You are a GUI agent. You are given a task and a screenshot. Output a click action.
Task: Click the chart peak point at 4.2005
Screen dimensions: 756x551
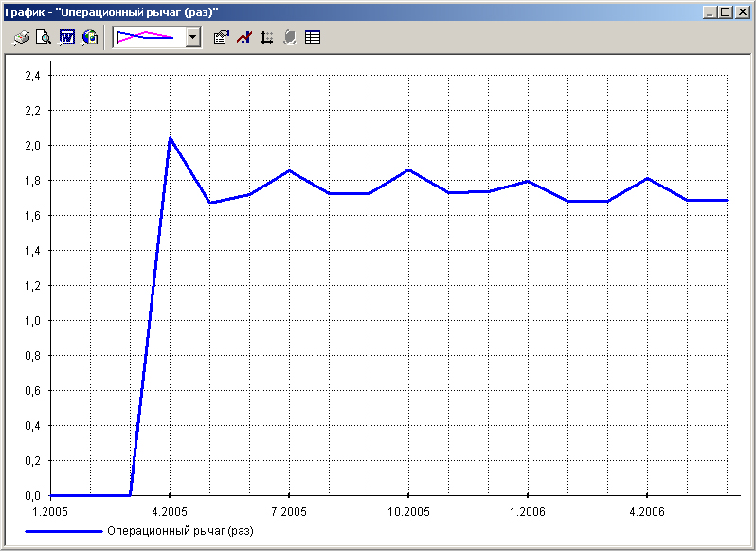click(x=170, y=138)
